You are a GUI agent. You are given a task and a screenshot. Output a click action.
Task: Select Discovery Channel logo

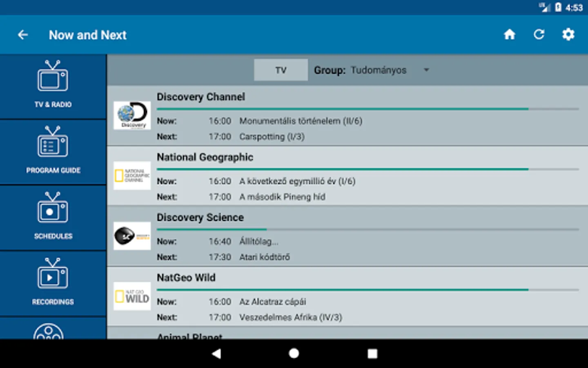(x=132, y=115)
